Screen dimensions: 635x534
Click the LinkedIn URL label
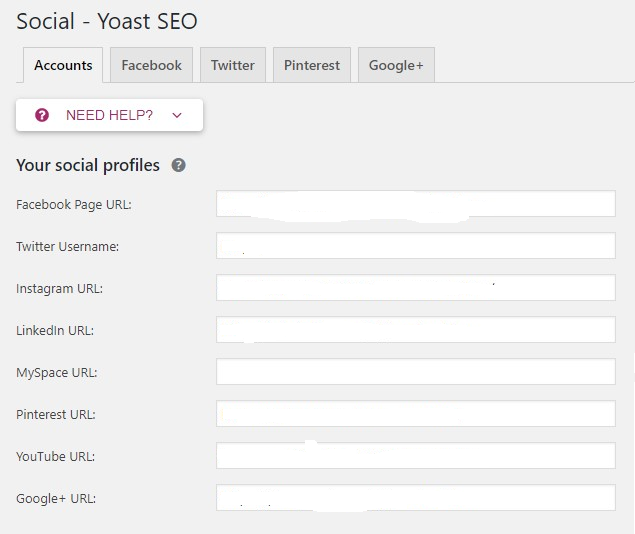pos(55,331)
